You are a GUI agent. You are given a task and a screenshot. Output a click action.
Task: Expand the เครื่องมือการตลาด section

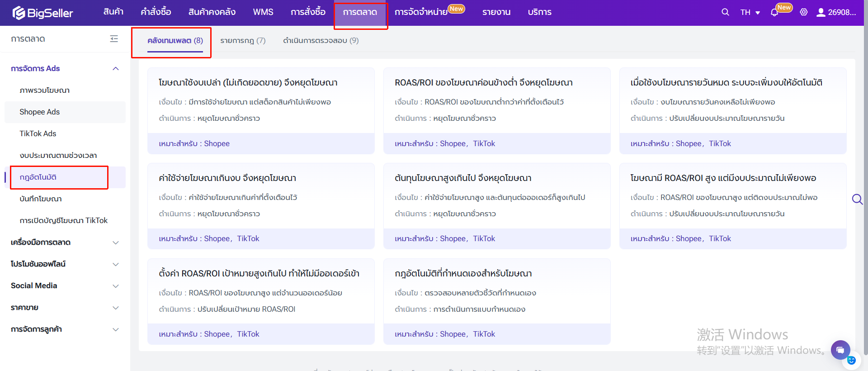pos(115,243)
